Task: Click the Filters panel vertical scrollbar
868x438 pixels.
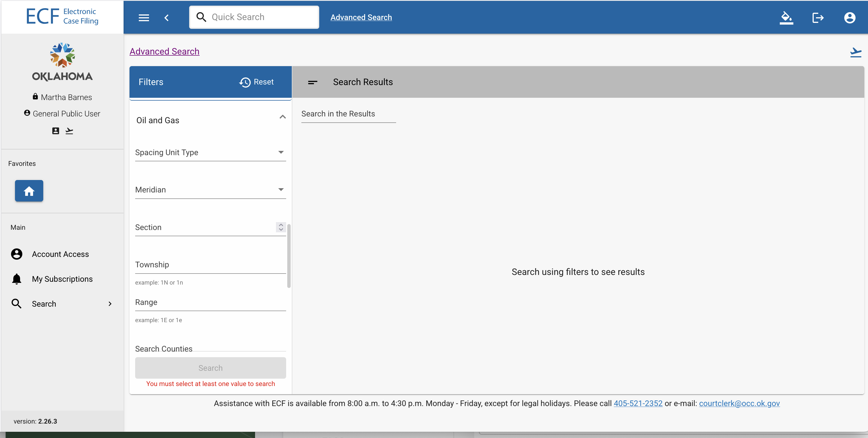Action: click(x=289, y=256)
